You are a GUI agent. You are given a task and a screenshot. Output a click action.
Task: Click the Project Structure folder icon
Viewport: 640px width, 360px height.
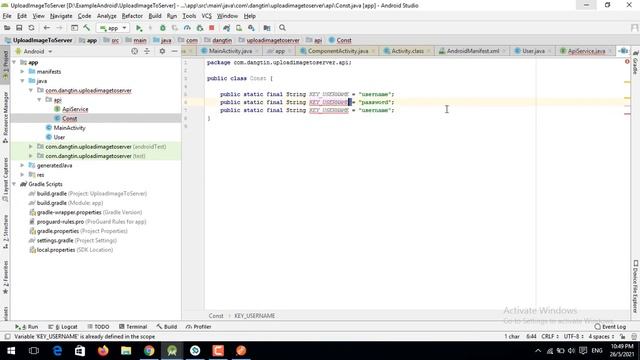(x=267, y=28)
